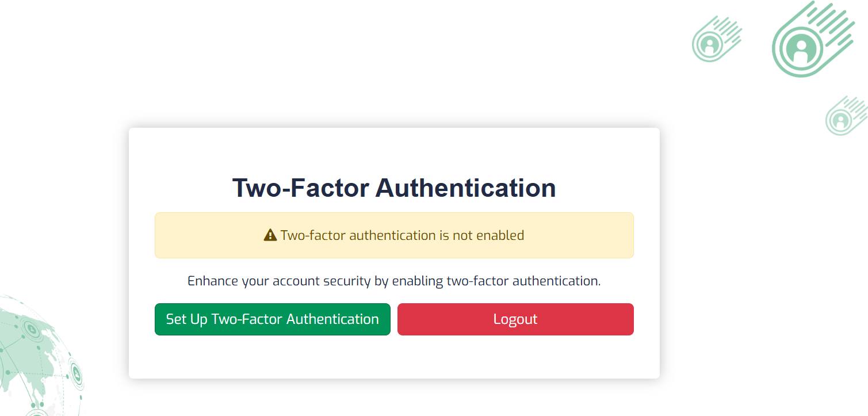The width and height of the screenshot is (868, 416).
Task: Click the 'Enhance your account security' description text
Action: 394,281
